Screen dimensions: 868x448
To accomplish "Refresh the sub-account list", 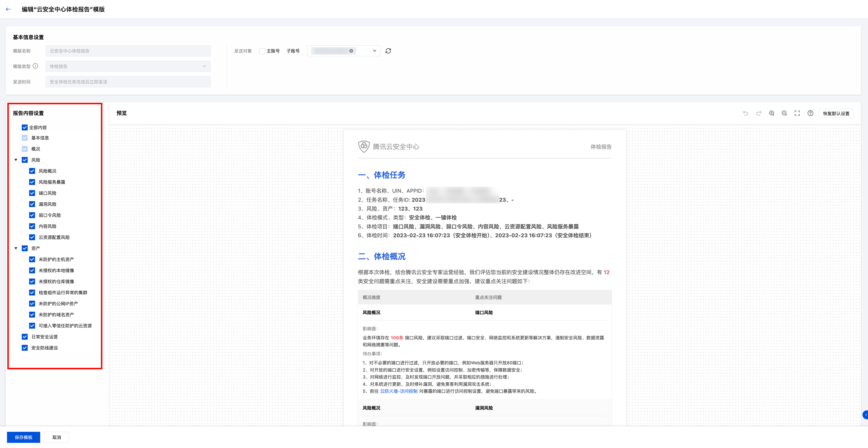I will pos(388,51).
